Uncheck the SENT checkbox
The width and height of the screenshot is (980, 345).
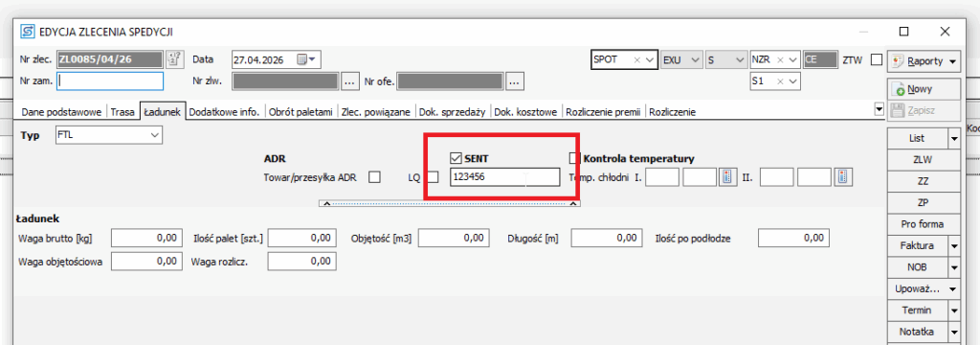[x=455, y=158]
